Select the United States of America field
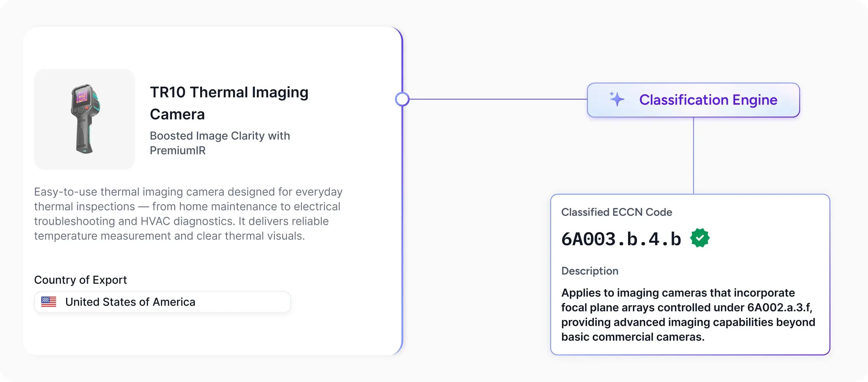This screenshot has width=868, height=382. coord(130,302)
